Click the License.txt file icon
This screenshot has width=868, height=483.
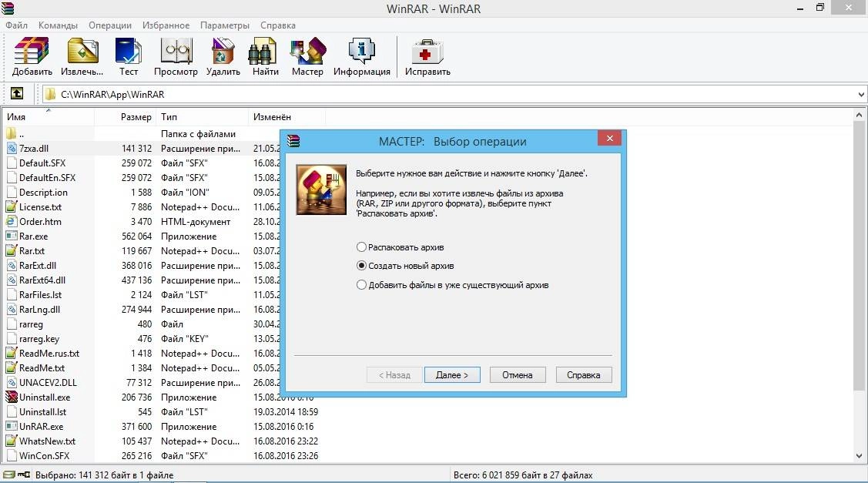12,206
